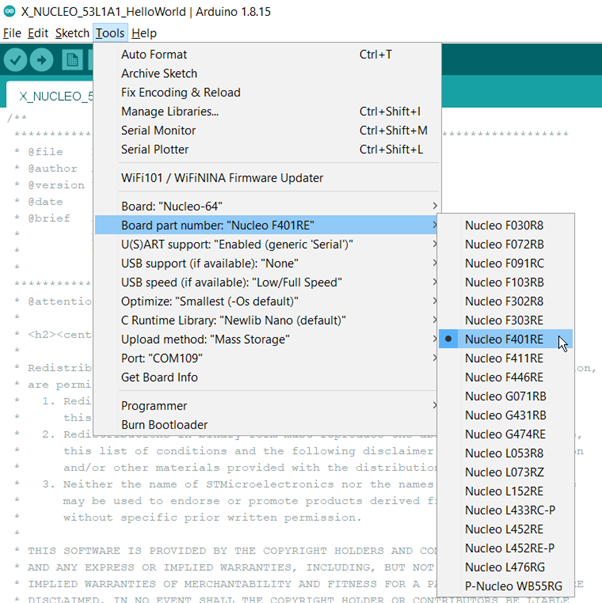
Task: Select Nucleo L433RC-P board part
Action: tap(505, 510)
